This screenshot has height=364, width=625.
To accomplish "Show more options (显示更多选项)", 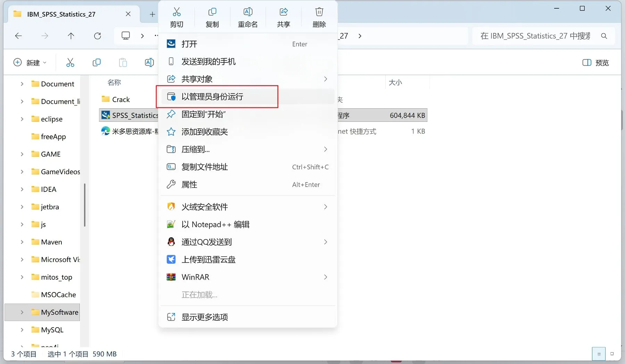I will tap(248, 317).
